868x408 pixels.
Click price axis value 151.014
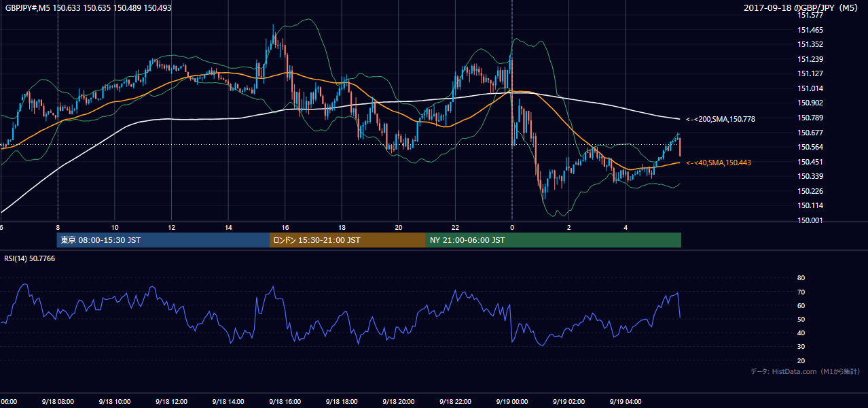[x=810, y=88]
